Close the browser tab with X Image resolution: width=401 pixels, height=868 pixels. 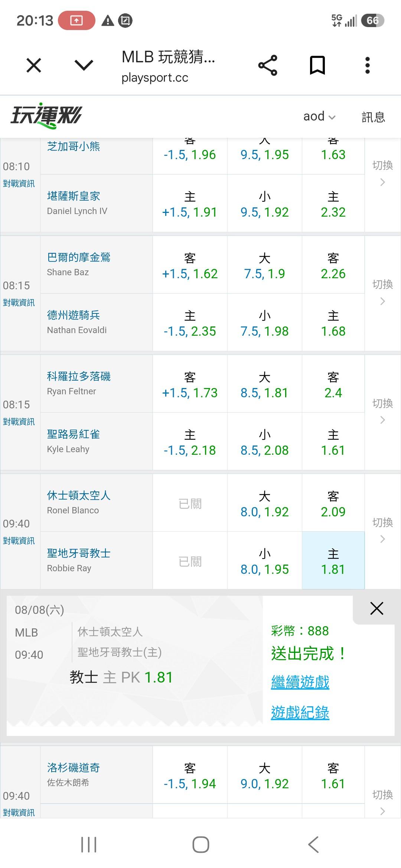click(x=34, y=66)
